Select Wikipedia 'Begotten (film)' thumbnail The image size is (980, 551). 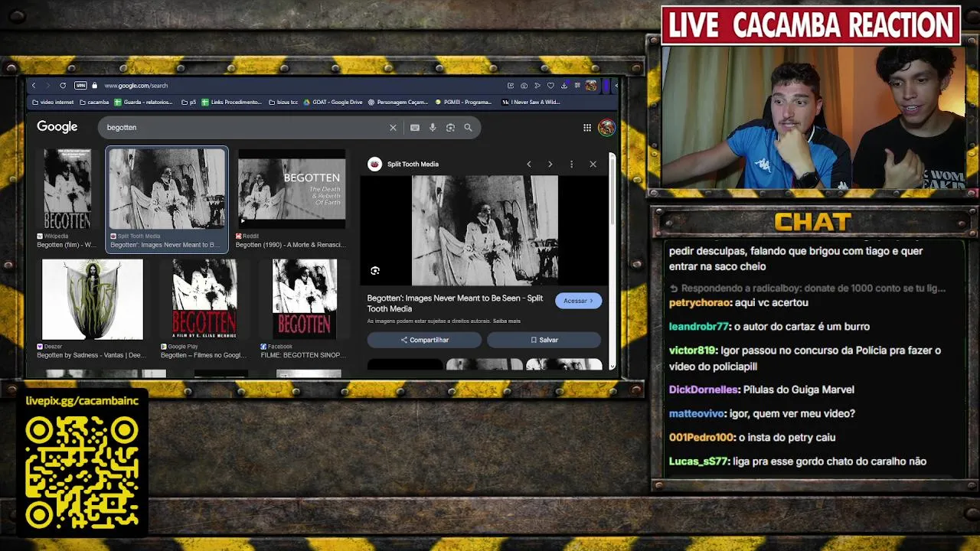pos(67,190)
